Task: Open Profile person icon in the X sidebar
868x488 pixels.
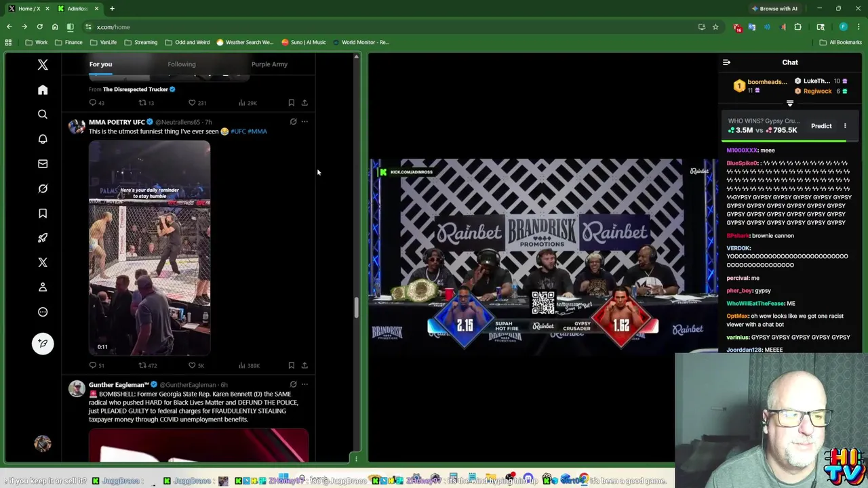Action: coord(43,287)
